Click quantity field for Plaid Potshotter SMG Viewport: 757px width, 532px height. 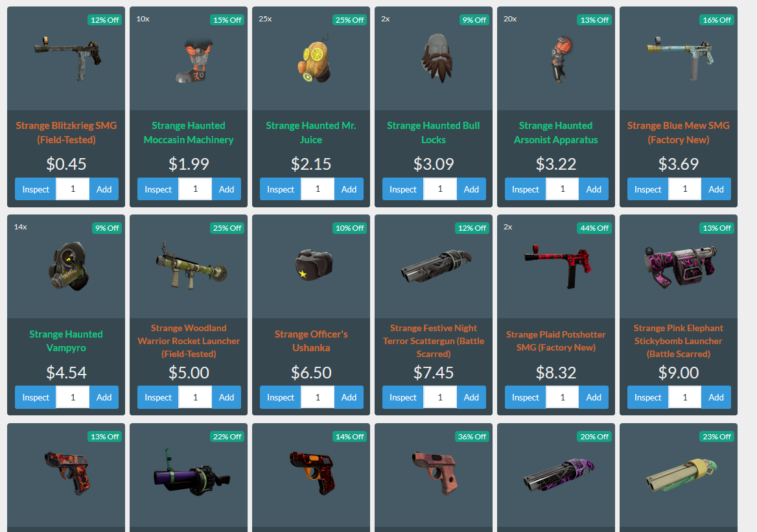coord(563,397)
